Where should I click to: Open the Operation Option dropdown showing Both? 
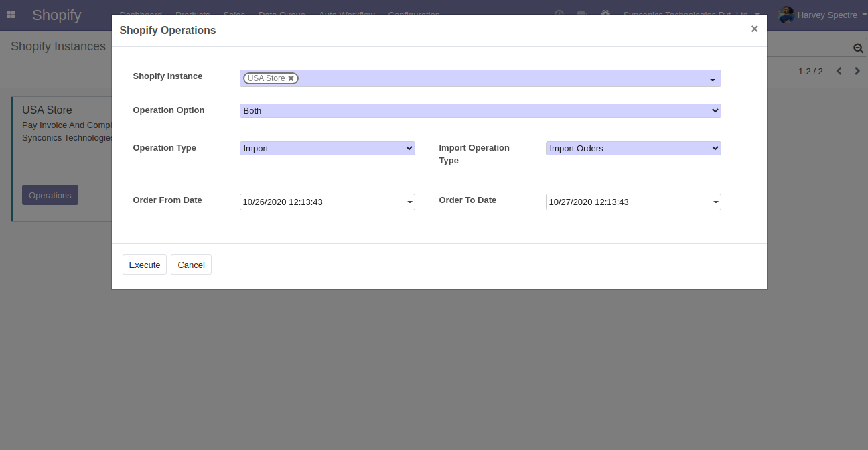(x=480, y=111)
